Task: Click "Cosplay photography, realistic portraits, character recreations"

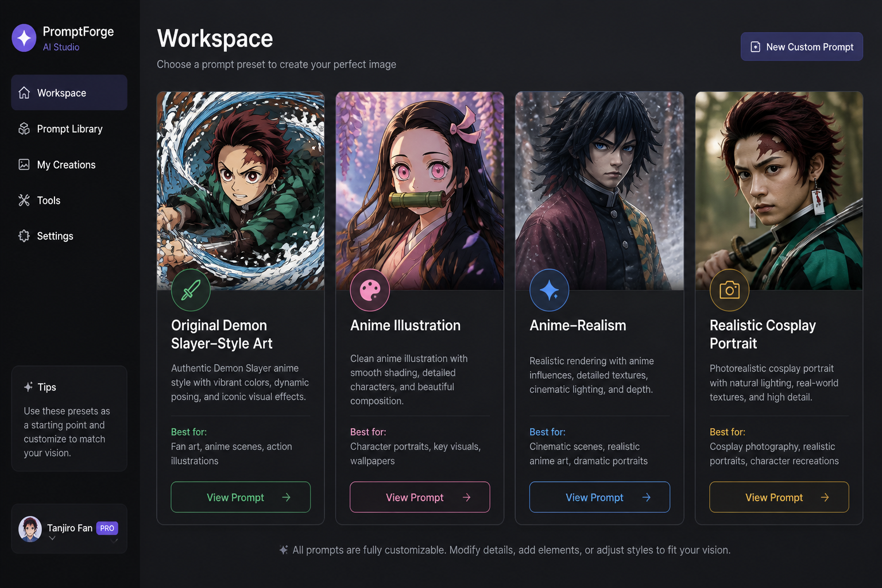Action: [774, 454]
